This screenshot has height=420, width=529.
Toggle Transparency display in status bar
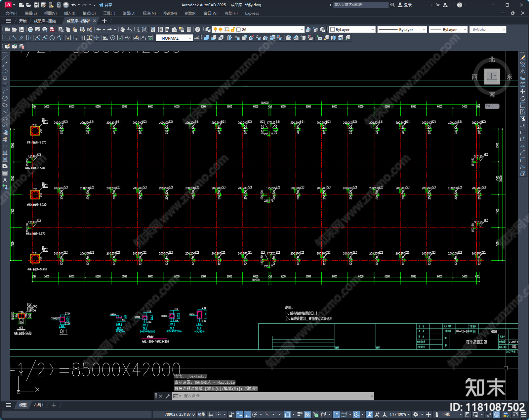307,414
